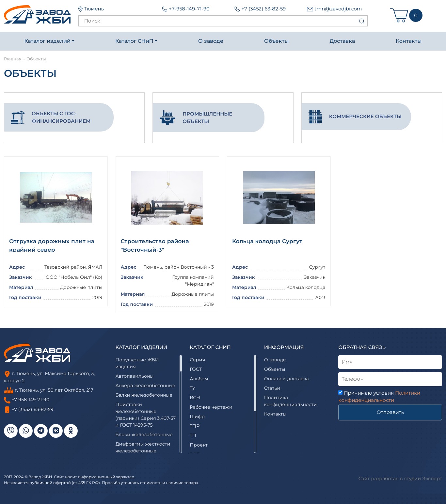Click the tmn@zavodjbi.com email address

(x=338, y=9)
